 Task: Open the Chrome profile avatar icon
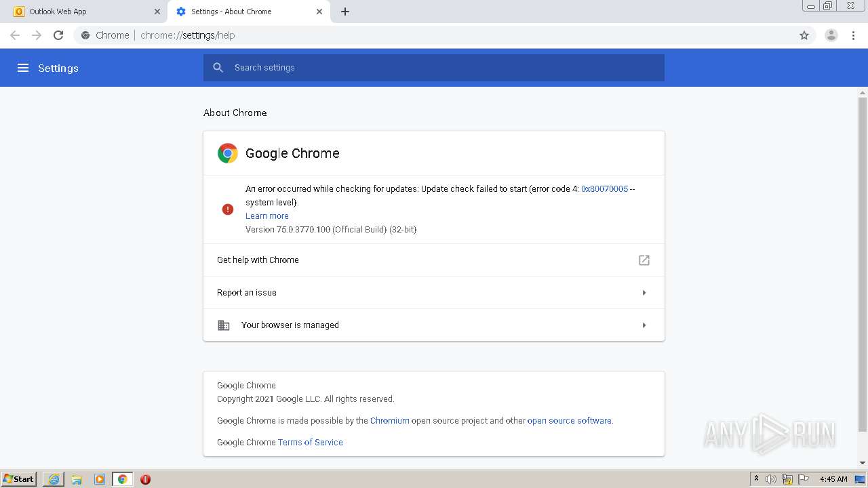pos(831,35)
